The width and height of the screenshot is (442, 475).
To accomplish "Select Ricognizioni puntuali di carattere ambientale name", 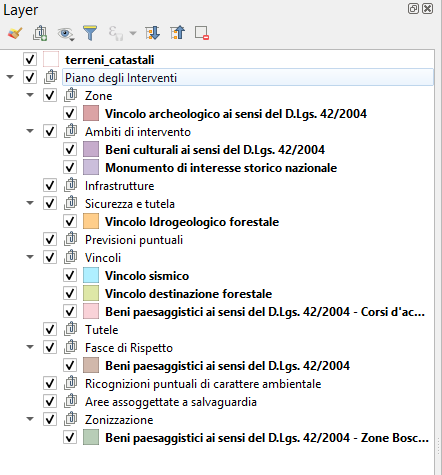I will (x=203, y=384).
